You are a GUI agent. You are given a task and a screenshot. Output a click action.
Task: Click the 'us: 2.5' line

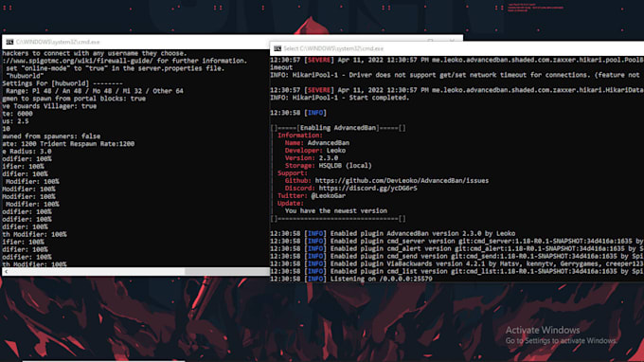coord(15,121)
